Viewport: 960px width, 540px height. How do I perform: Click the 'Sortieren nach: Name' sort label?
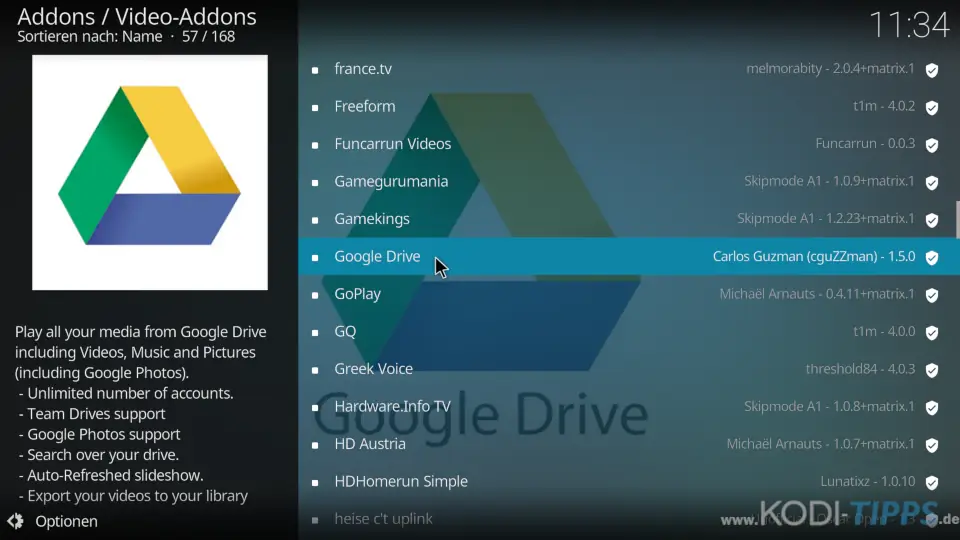coord(89,37)
